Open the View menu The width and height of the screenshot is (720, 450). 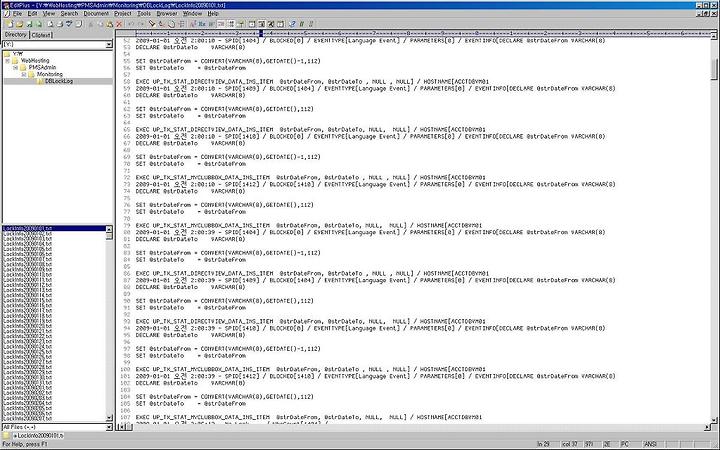(x=48, y=14)
